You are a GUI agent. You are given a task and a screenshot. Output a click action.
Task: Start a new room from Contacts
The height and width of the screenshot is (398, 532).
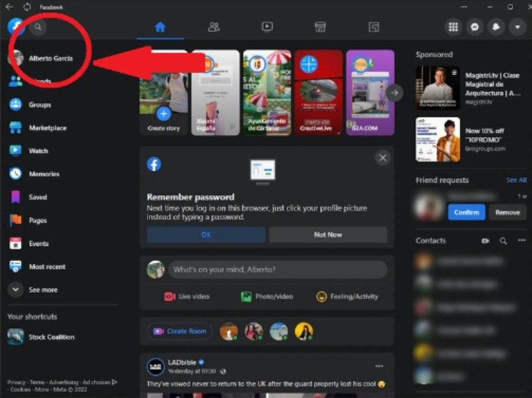point(485,241)
